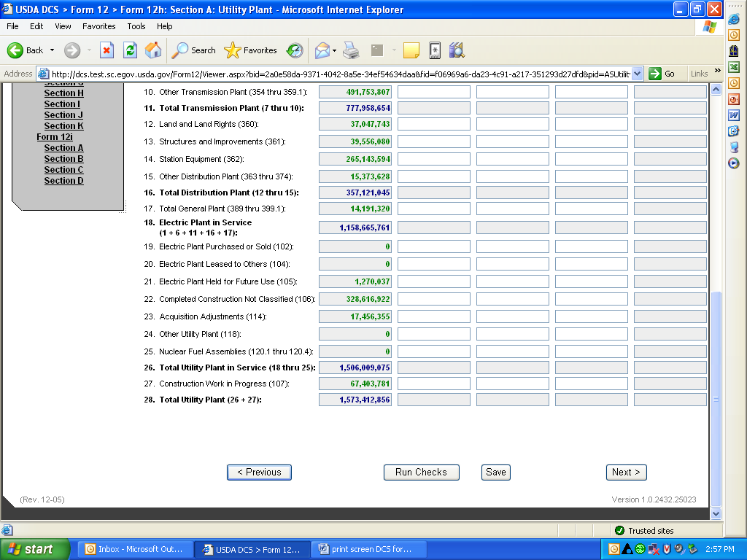This screenshot has height=560, width=747.
Task: Open the Tools menu
Action: click(x=136, y=26)
